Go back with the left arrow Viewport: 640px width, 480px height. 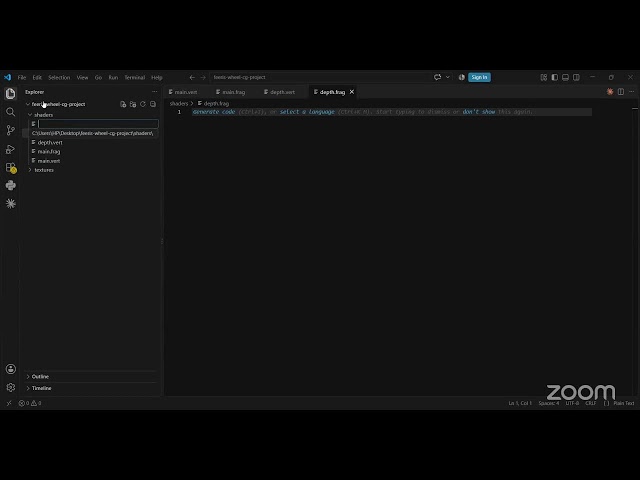(x=192, y=77)
